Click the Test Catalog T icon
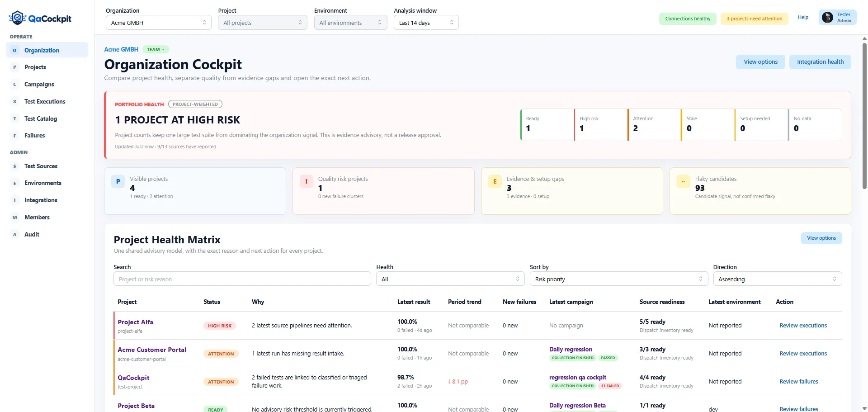Image resolution: width=868 pixels, height=412 pixels. coord(14,118)
